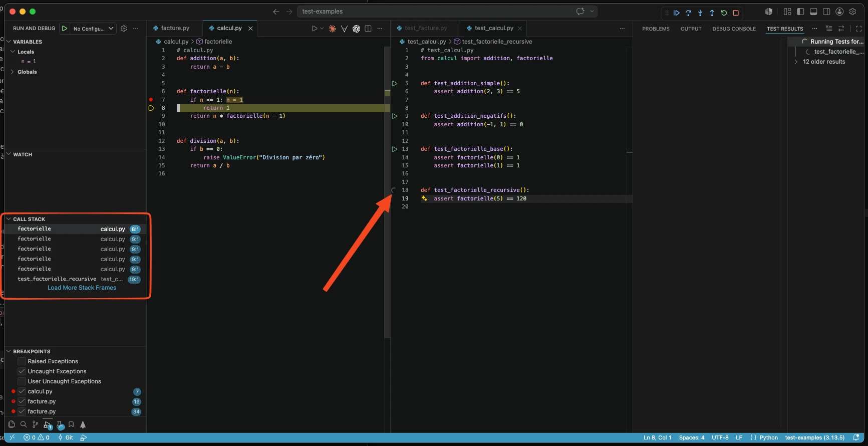The image size is (868, 446).
Task: Click Load More Stack Frames link
Action: (82, 288)
